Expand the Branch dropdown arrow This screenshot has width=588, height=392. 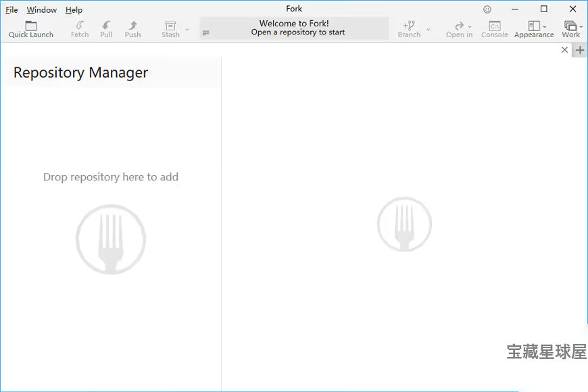428,29
